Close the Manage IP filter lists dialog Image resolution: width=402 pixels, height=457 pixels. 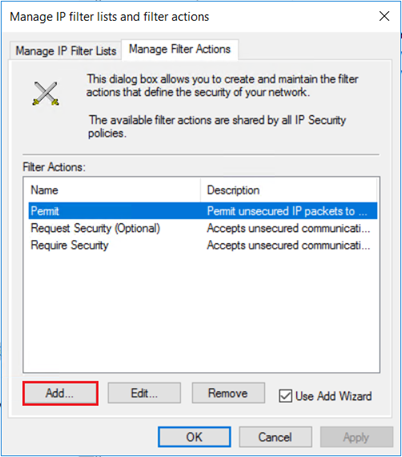[384, 16]
